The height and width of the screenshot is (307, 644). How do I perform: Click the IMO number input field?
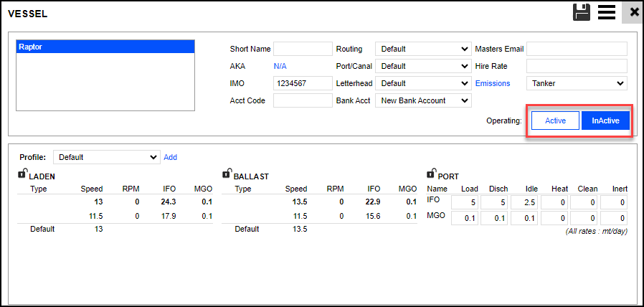pyautogui.click(x=302, y=83)
